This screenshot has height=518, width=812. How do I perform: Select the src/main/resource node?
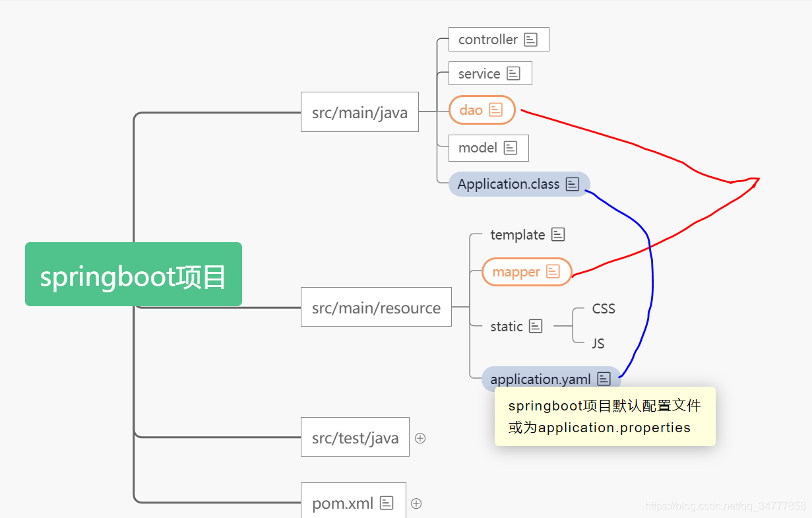pyautogui.click(x=376, y=307)
